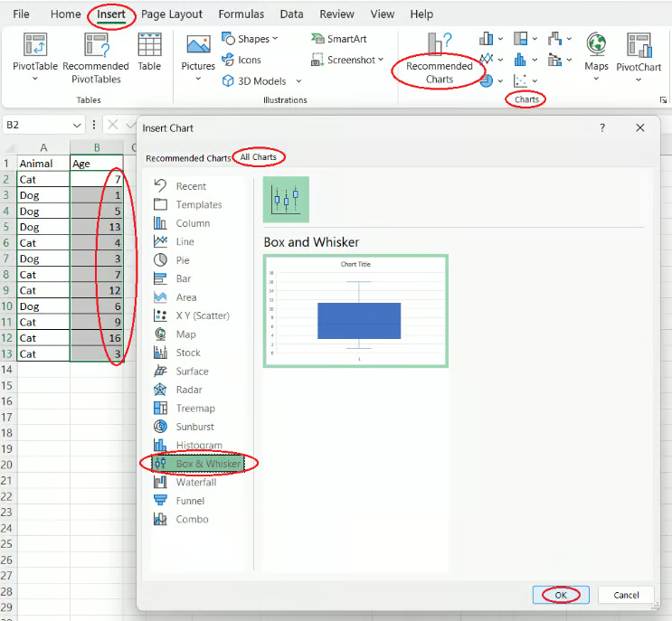Open the SmartArt graphic tool
The image size is (672, 621).
coord(339,39)
